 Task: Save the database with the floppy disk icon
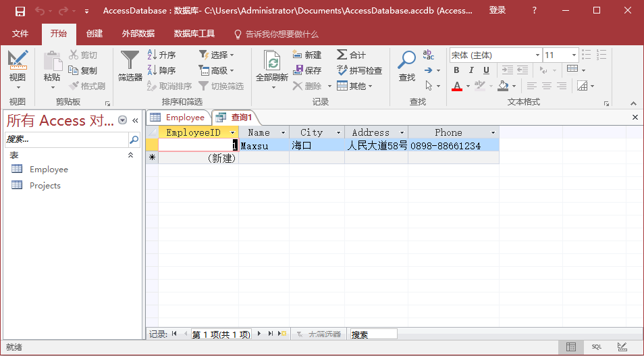coord(20,11)
